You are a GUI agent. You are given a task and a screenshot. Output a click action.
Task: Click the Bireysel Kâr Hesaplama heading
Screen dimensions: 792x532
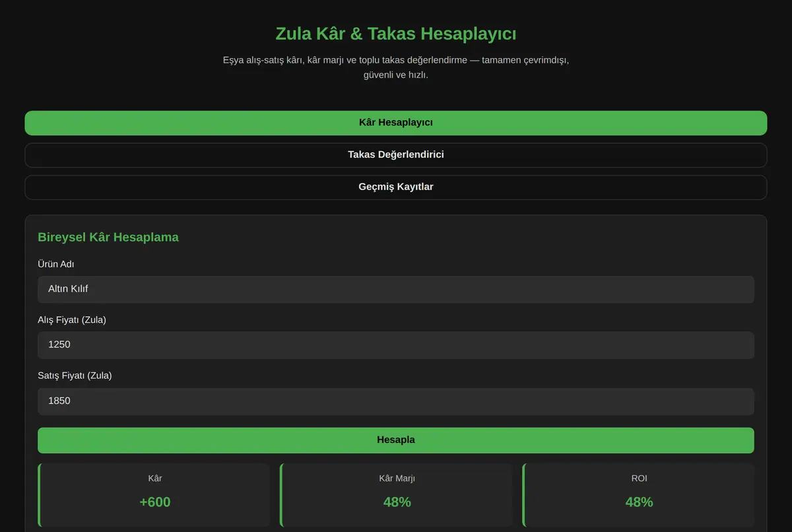108,237
